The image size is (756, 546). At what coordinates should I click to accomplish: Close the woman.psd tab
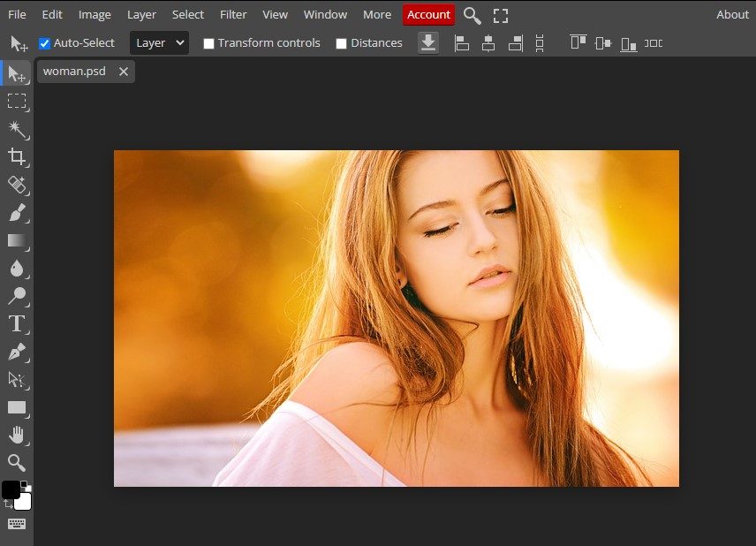(124, 72)
